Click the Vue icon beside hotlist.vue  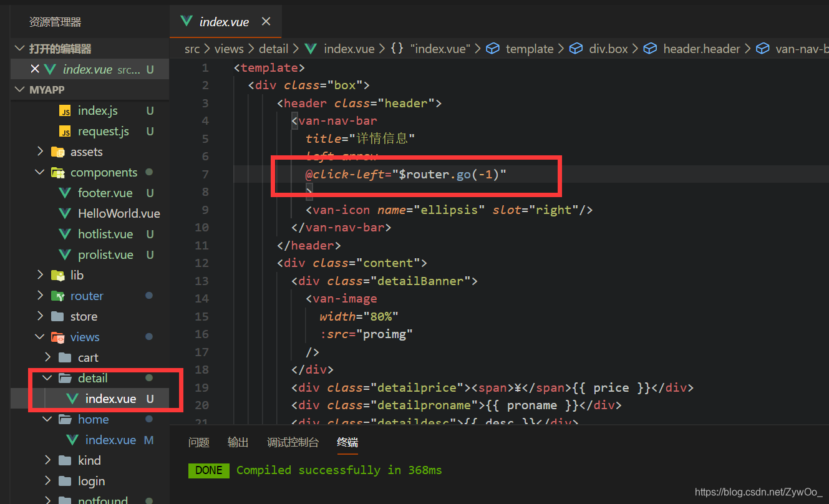pos(65,234)
